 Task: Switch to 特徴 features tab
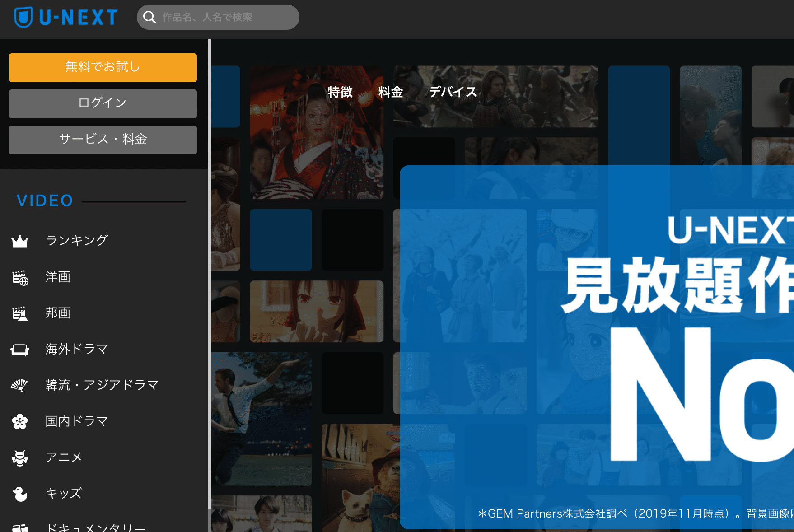340,92
